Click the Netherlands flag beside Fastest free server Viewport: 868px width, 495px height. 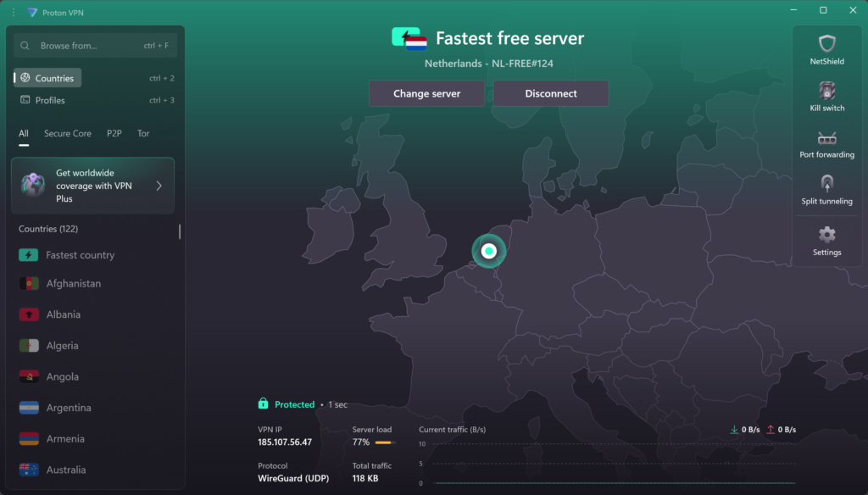point(415,43)
